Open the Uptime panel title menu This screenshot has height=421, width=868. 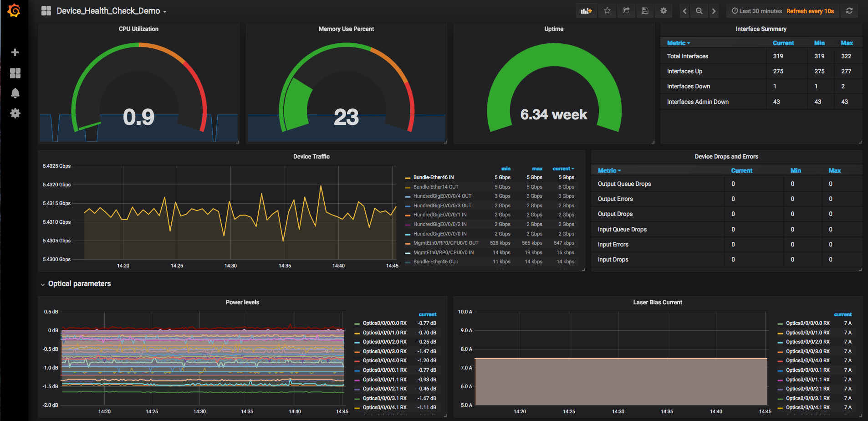click(554, 29)
